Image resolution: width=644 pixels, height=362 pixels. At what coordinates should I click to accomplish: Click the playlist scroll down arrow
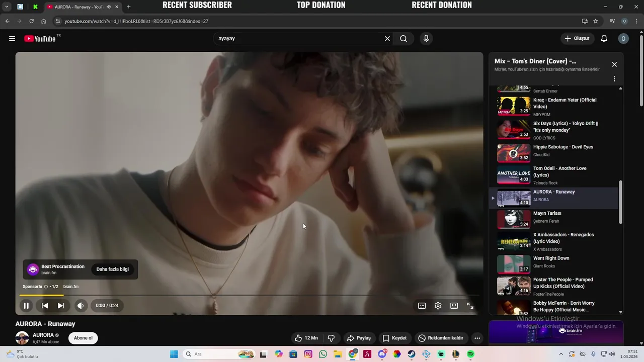[x=620, y=312]
